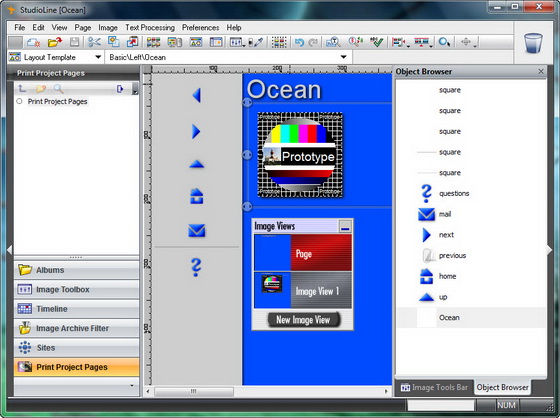Click the spell check checkmark icon
560x418 pixels.
[376, 42]
